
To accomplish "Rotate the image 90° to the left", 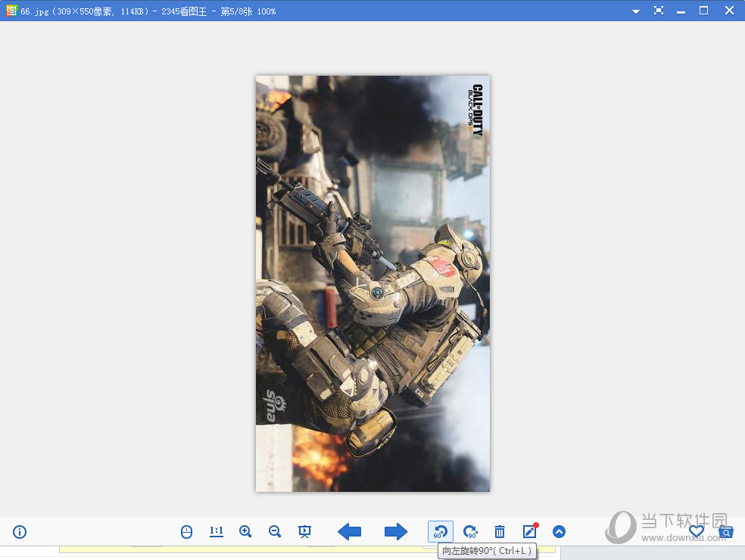I will pyautogui.click(x=441, y=532).
